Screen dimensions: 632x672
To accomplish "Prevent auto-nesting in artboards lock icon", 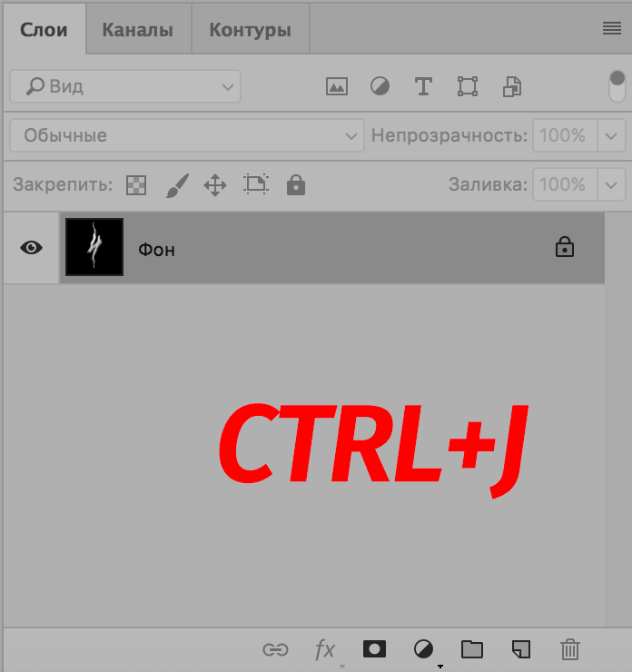I will [x=256, y=184].
